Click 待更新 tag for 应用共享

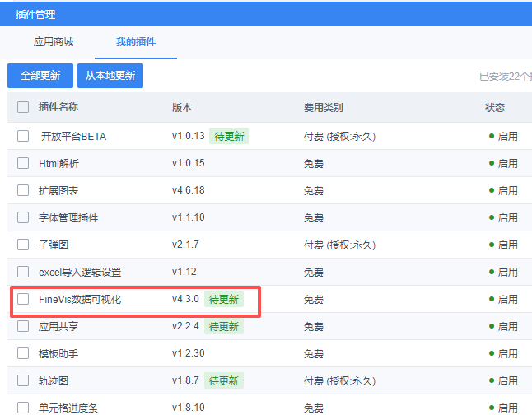(224, 326)
